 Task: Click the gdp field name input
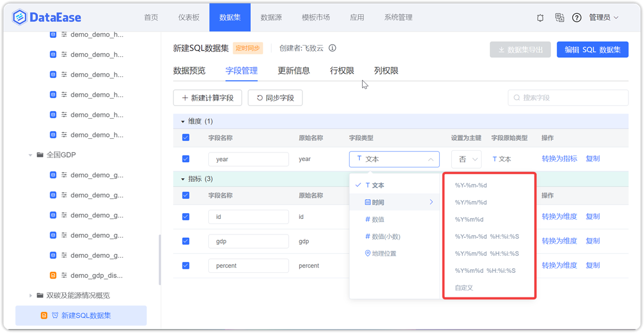pyautogui.click(x=249, y=241)
